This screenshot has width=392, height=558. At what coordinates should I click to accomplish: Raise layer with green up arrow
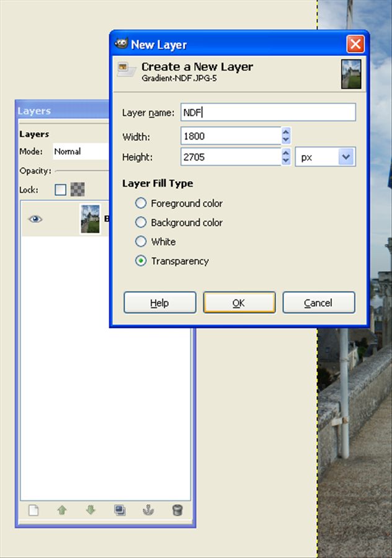[62, 510]
